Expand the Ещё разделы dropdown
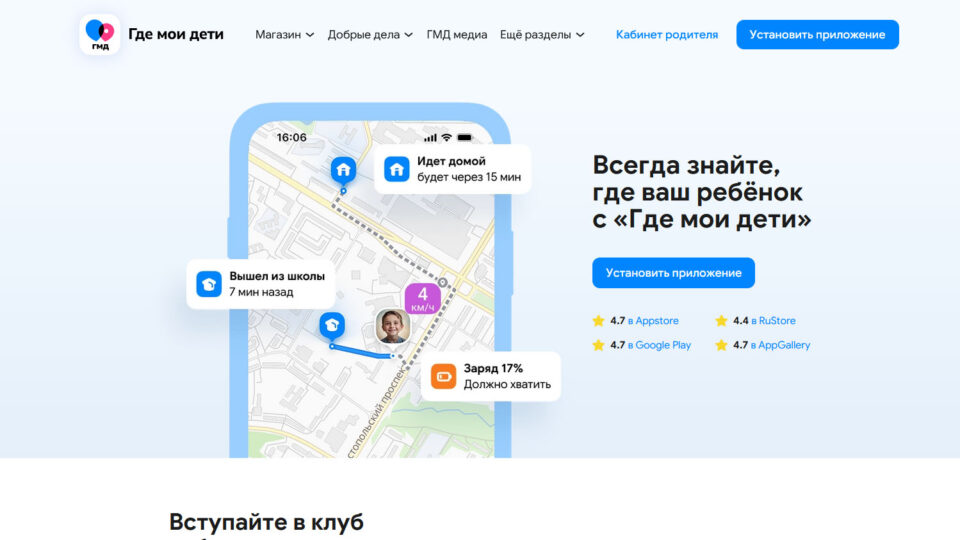Image resolution: width=960 pixels, height=540 pixels. point(542,35)
